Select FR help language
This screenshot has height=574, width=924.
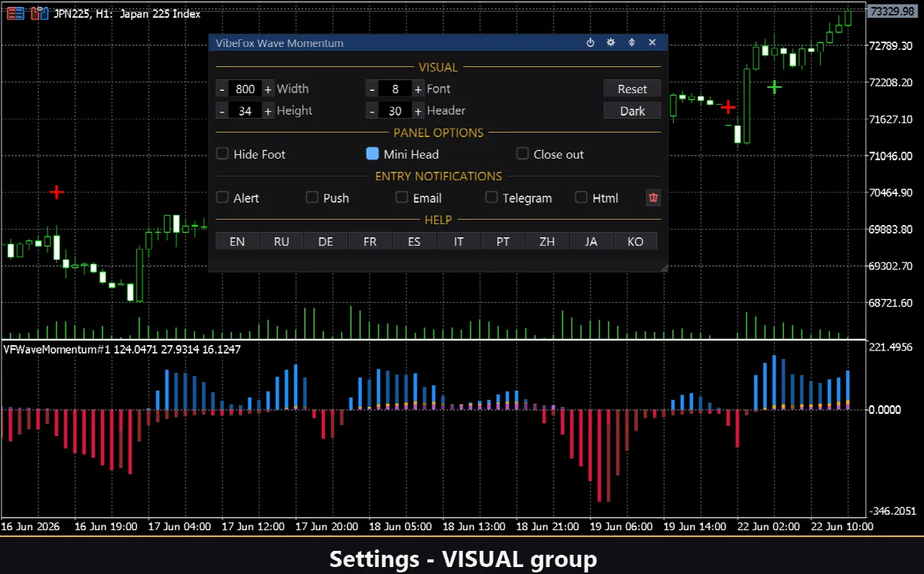pos(370,241)
